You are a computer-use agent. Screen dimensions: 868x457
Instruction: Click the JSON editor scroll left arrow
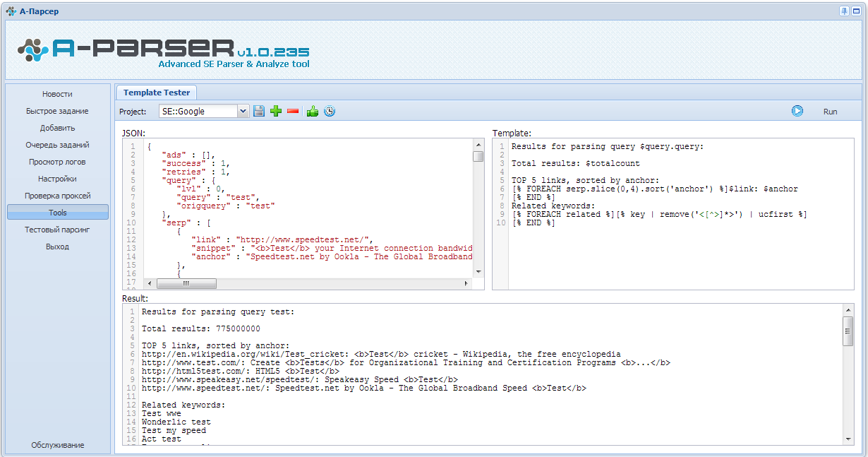pyautogui.click(x=150, y=283)
